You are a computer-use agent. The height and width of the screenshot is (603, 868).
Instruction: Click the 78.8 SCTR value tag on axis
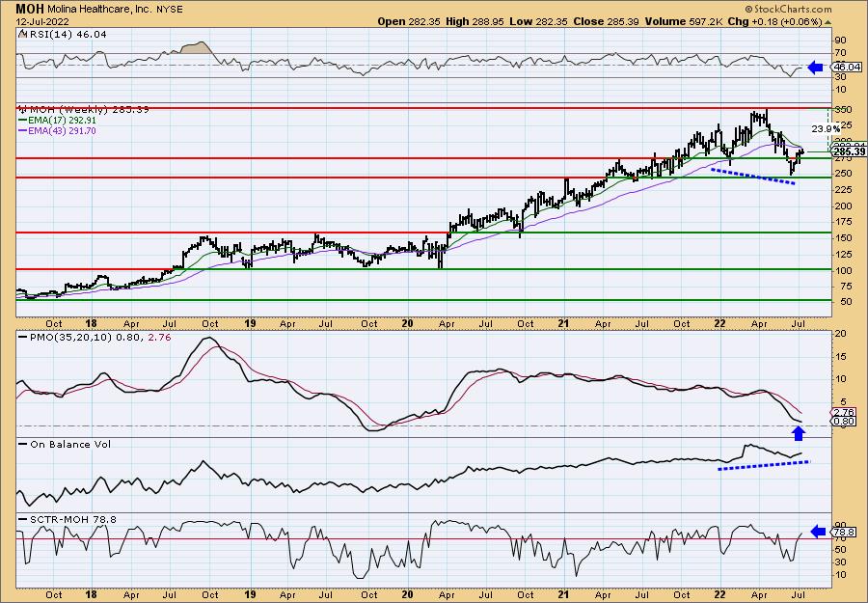tap(845, 533)
